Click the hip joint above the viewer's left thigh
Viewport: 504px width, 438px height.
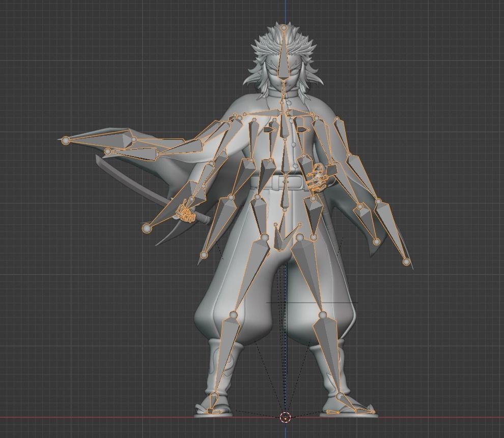tap(265, 237)
